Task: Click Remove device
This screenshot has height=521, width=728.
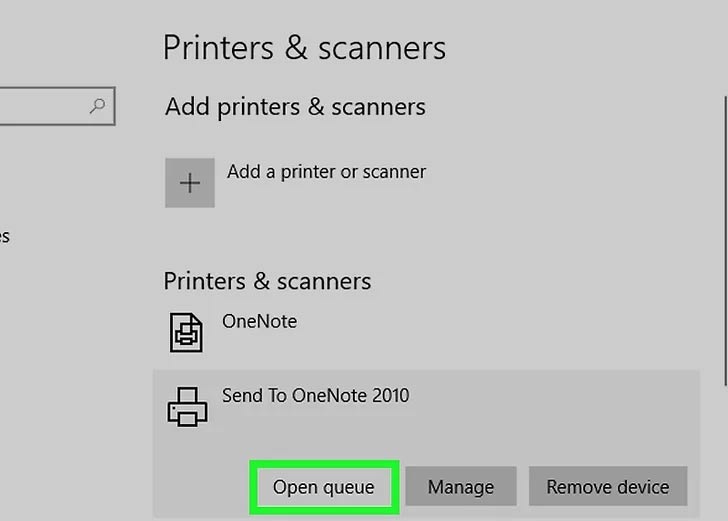Action: click(607, 487)
